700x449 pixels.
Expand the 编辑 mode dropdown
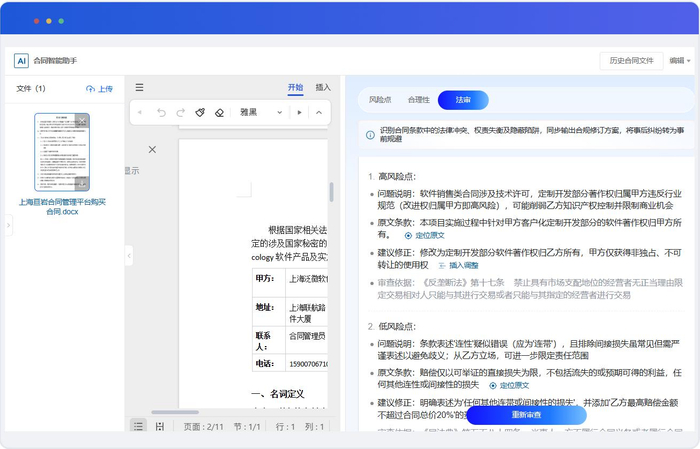678,61
